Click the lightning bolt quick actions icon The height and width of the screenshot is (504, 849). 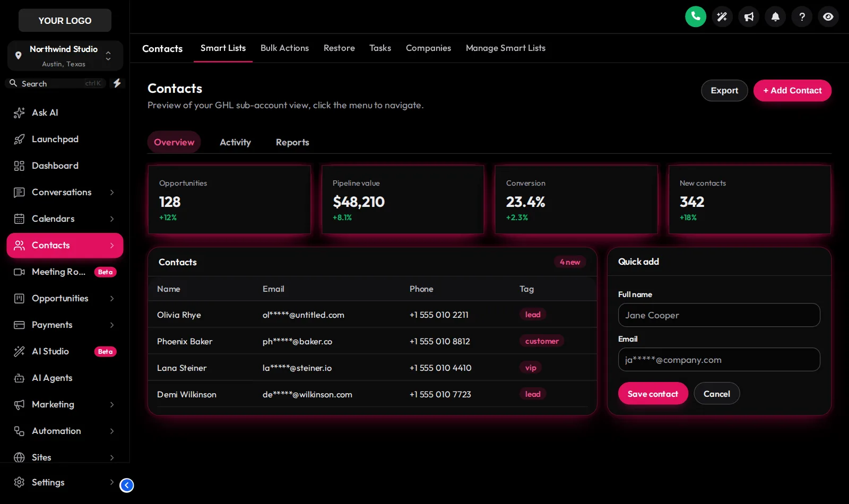(117, 83)
